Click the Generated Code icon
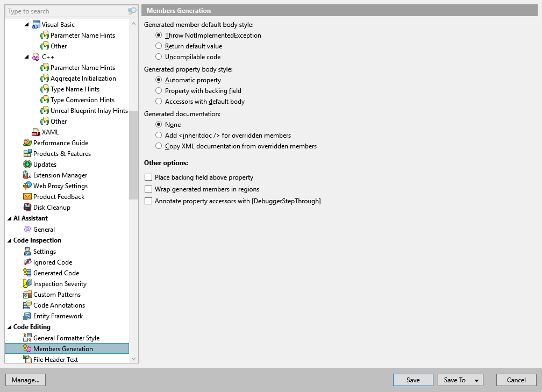This screenshot has width=542, height=392. coord(27,273)
